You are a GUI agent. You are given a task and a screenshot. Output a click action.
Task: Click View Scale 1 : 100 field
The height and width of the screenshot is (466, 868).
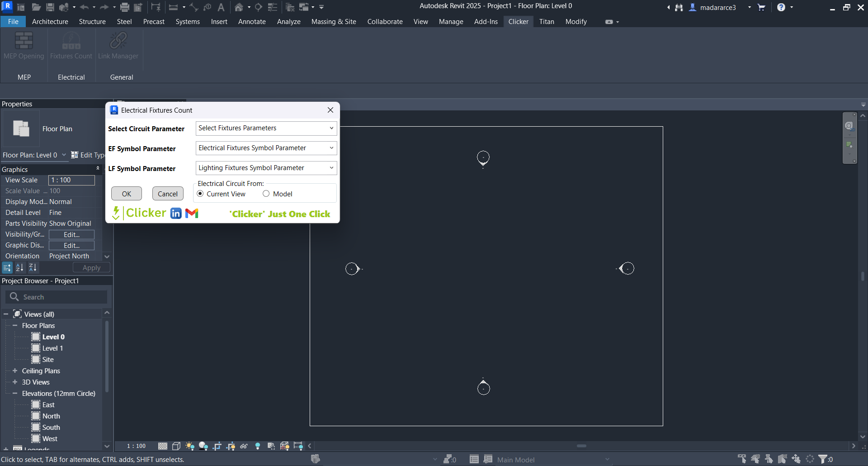click(x=71, y=180)
